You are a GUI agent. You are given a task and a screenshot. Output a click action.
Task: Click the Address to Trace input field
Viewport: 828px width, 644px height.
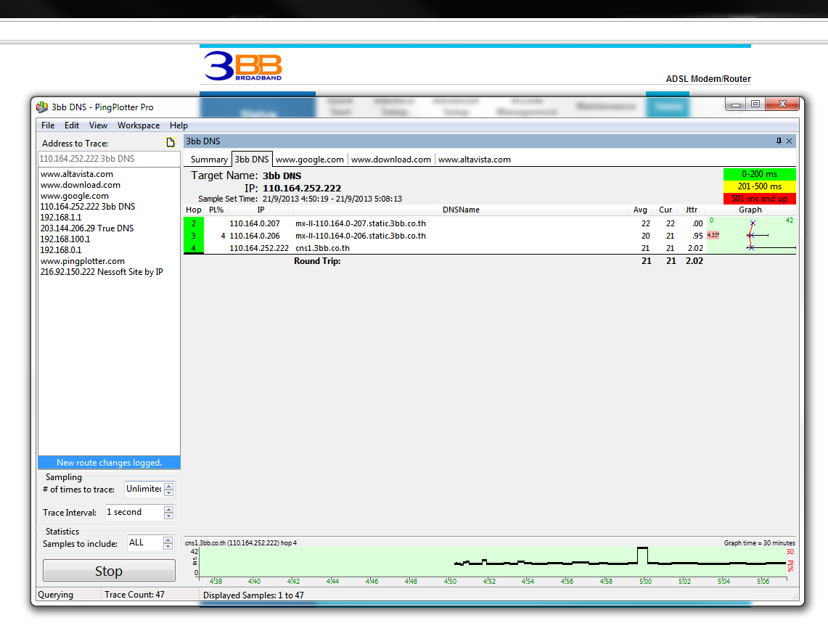(x=107, y=159)
